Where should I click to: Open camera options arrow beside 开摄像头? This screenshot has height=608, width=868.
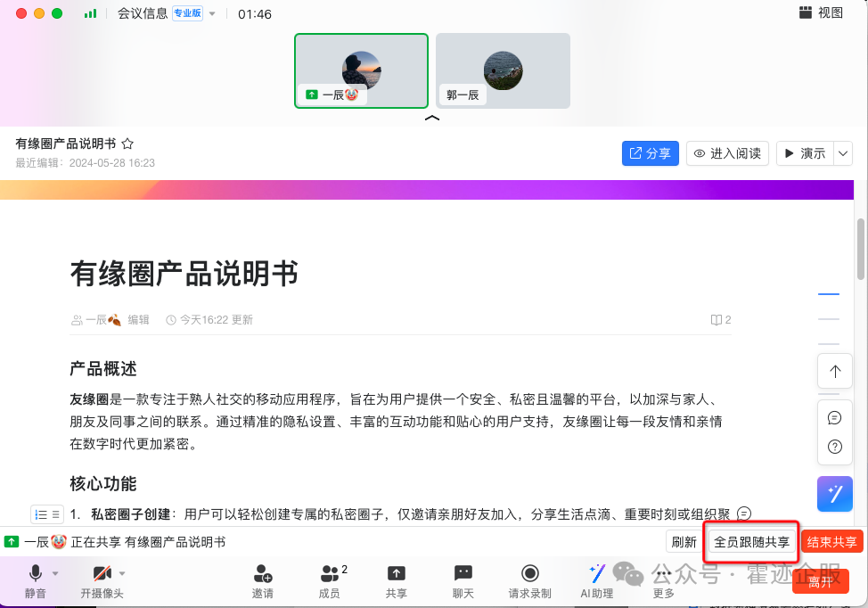click(122, 573)
